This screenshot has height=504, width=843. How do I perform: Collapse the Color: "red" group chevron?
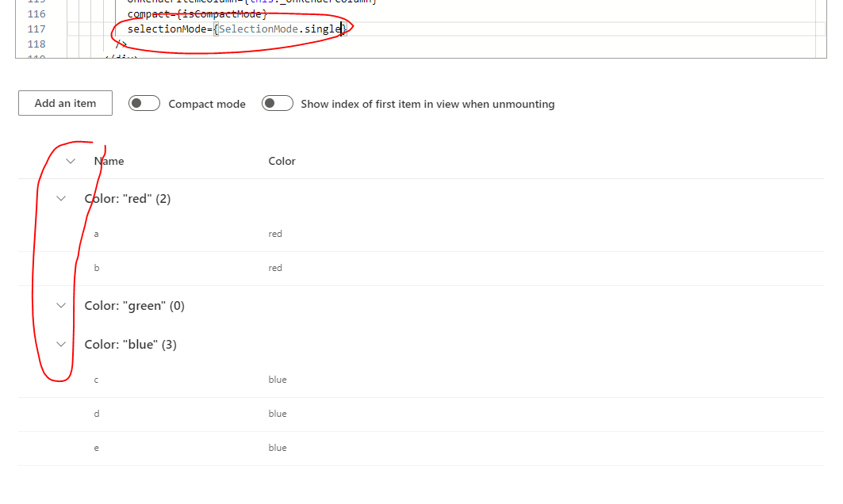[61, 197]
